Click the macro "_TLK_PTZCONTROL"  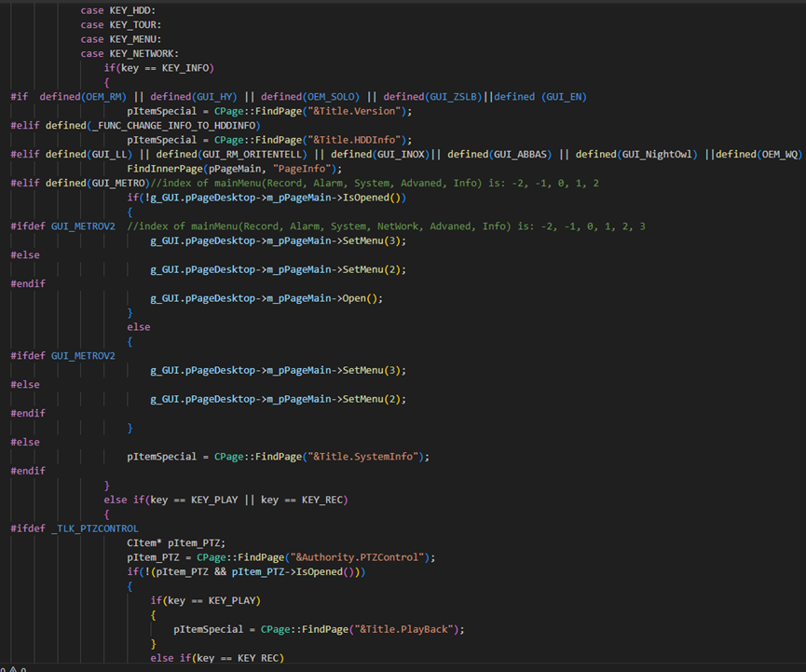[95, 528]
